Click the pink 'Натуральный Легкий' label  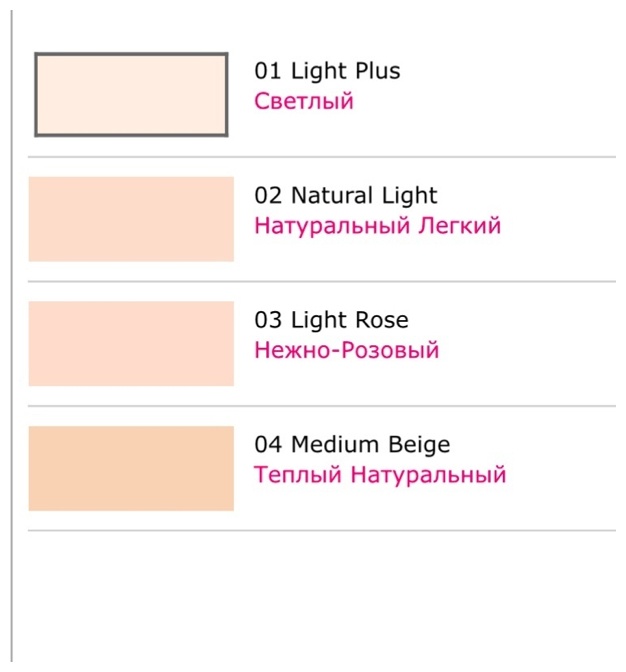tap(377, 226)
